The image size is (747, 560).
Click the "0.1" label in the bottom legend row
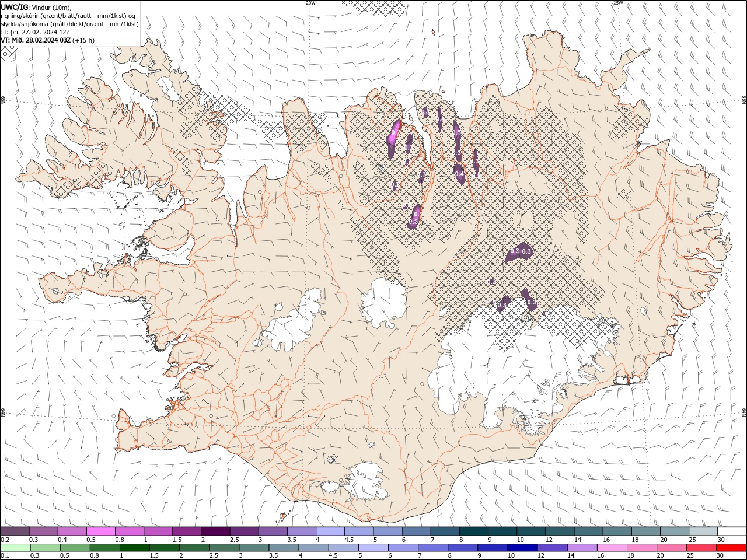coord(5,555)
